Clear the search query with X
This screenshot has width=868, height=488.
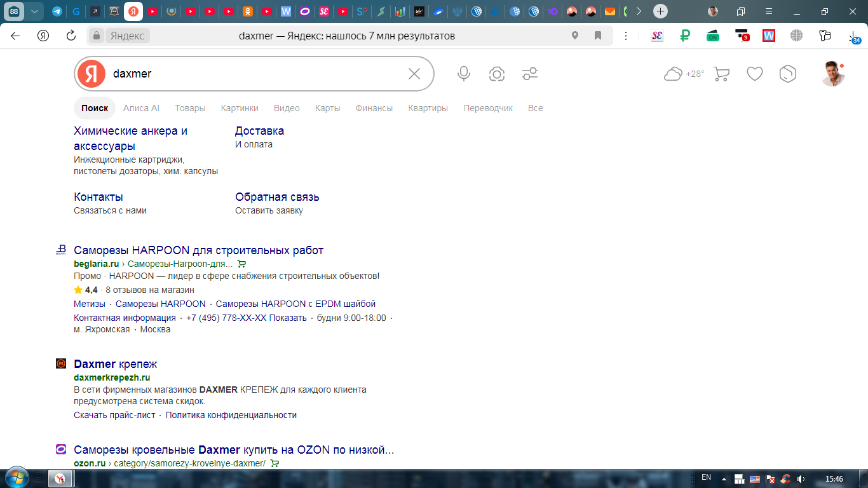click(x=414, y=74)
